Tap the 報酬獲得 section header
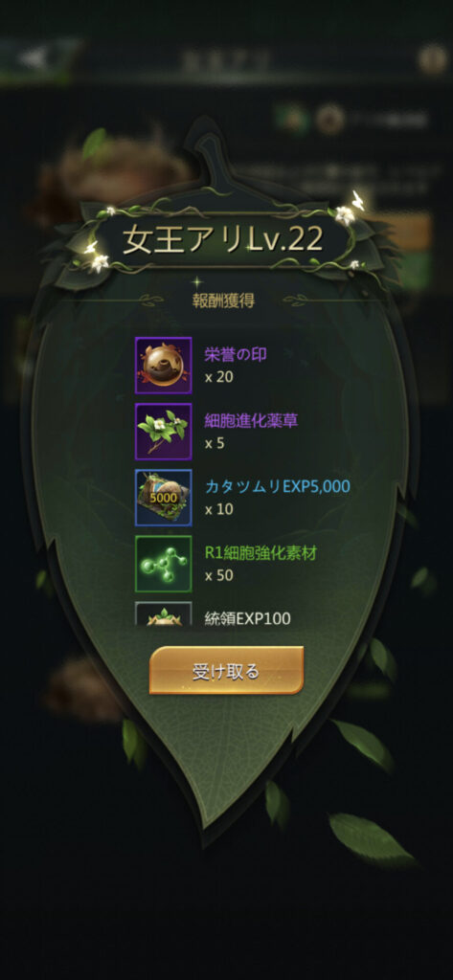Image resolution: width=453 pixels, height=980 pixels. (223, 300)
